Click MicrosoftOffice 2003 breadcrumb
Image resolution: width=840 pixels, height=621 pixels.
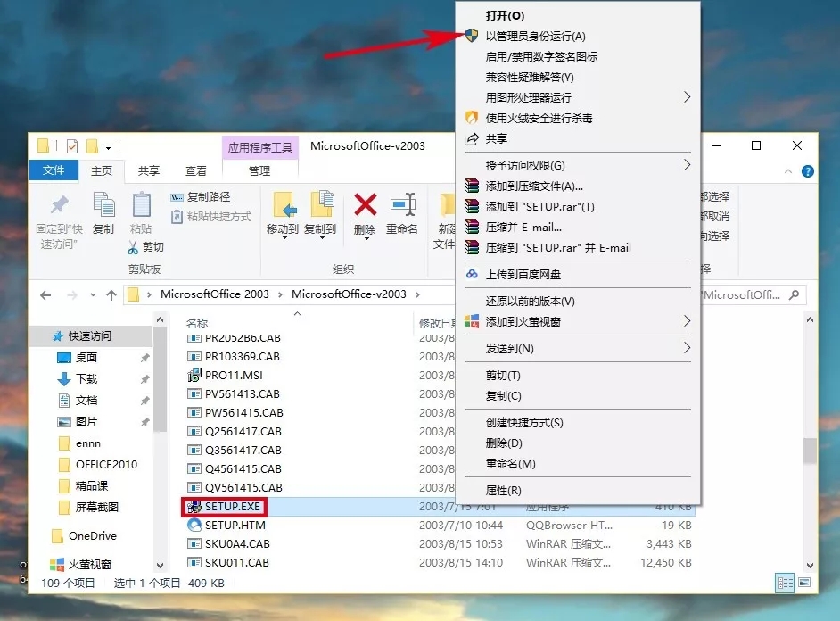214,294
